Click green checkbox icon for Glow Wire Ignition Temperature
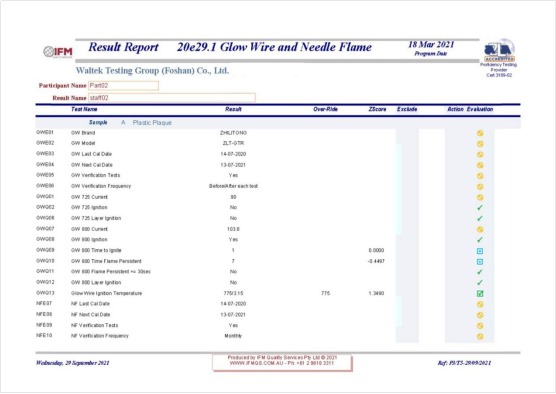556x394 pixels. pyautogui.click(x=480, y=294)
